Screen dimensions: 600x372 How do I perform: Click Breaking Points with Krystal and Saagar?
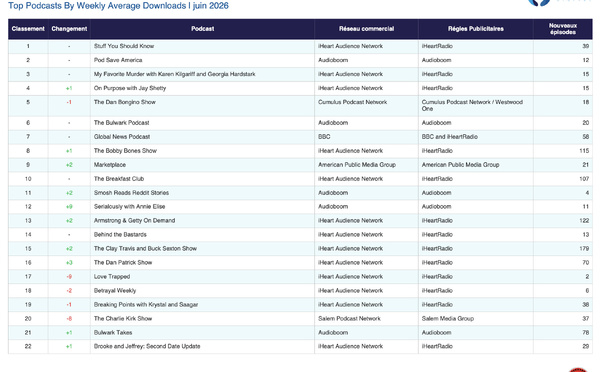click(x=146, y=305)
